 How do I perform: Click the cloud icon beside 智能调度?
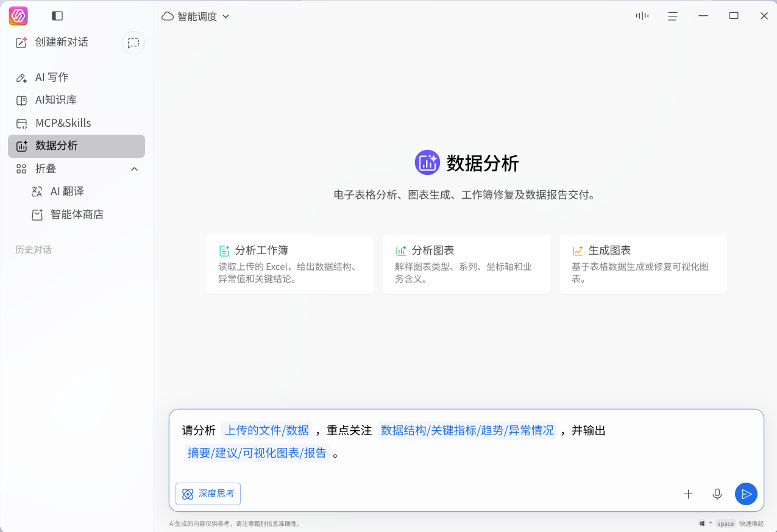pyautogui.click(x=168, y=16)
